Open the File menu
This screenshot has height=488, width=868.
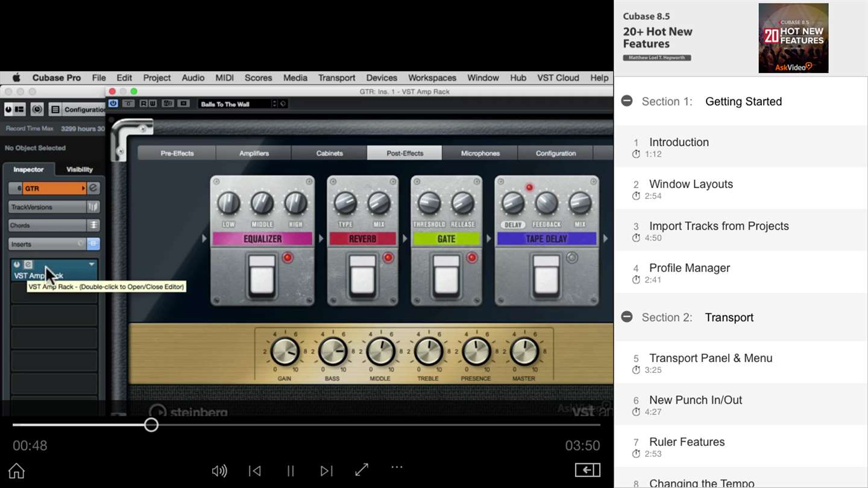tap(99, 78)
